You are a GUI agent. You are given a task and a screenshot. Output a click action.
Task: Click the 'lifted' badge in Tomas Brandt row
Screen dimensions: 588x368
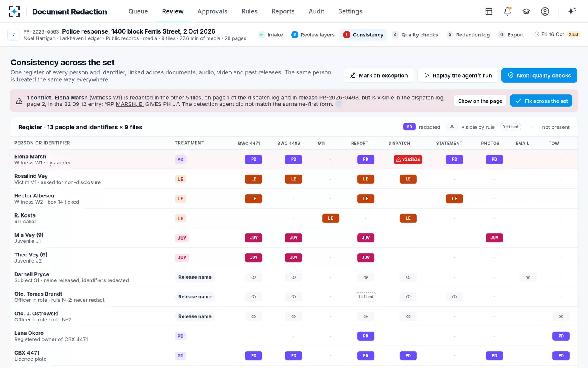point(365,297)
